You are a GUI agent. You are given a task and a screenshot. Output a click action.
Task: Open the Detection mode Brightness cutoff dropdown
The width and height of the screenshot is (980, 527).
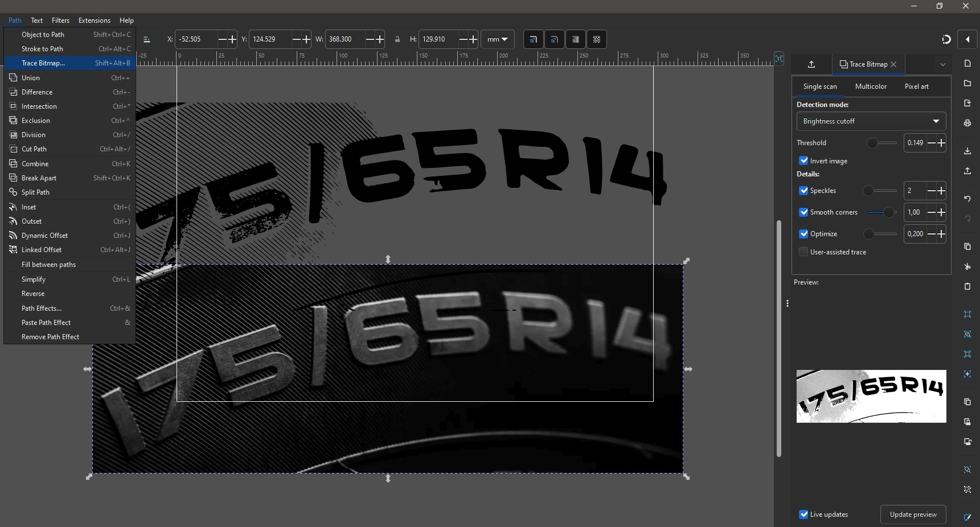point(871,121)
